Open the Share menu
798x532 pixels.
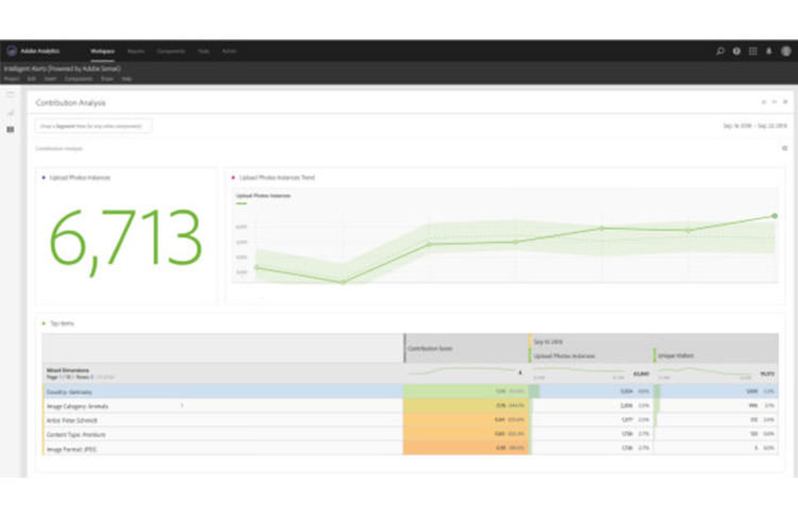[107, 78]
